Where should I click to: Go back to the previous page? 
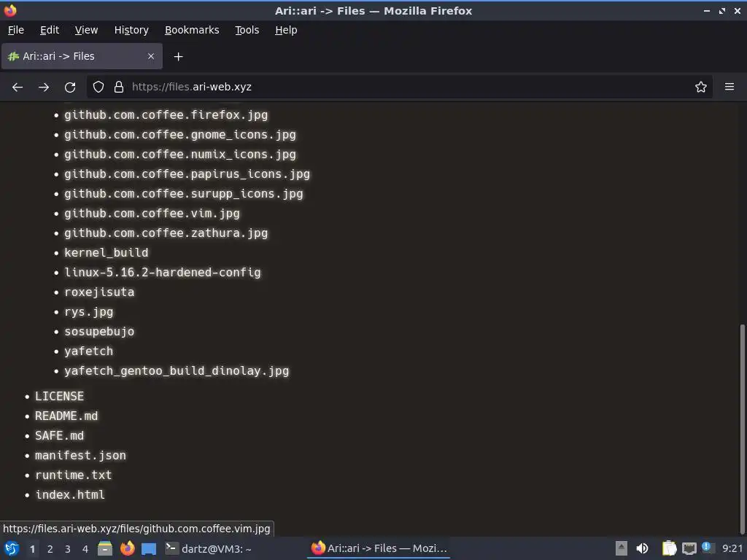tap(18, 87)
